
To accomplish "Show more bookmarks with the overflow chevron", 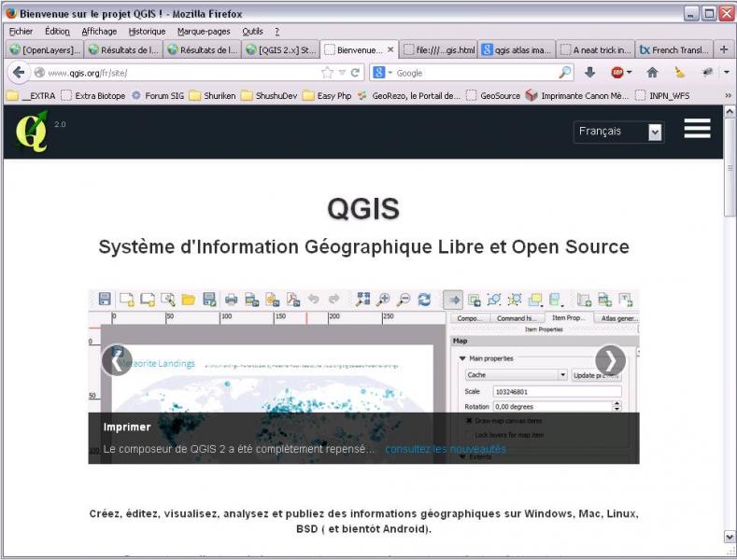I will click(728, 95).
